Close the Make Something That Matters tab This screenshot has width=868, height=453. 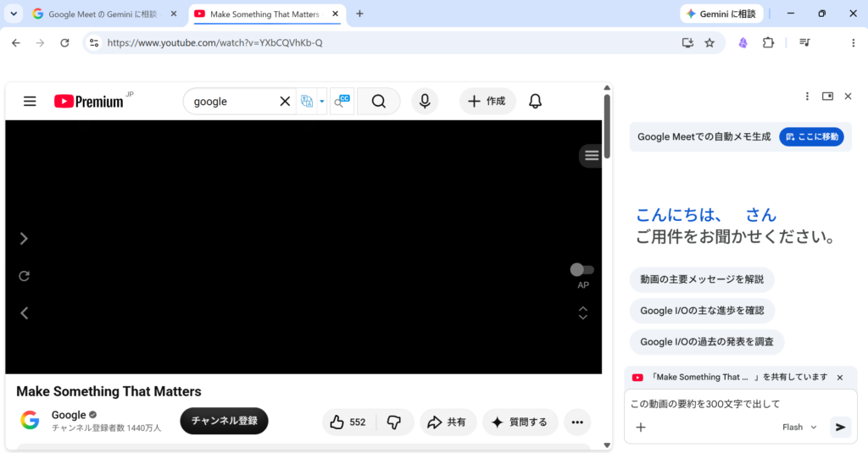(x=336, y=14)
